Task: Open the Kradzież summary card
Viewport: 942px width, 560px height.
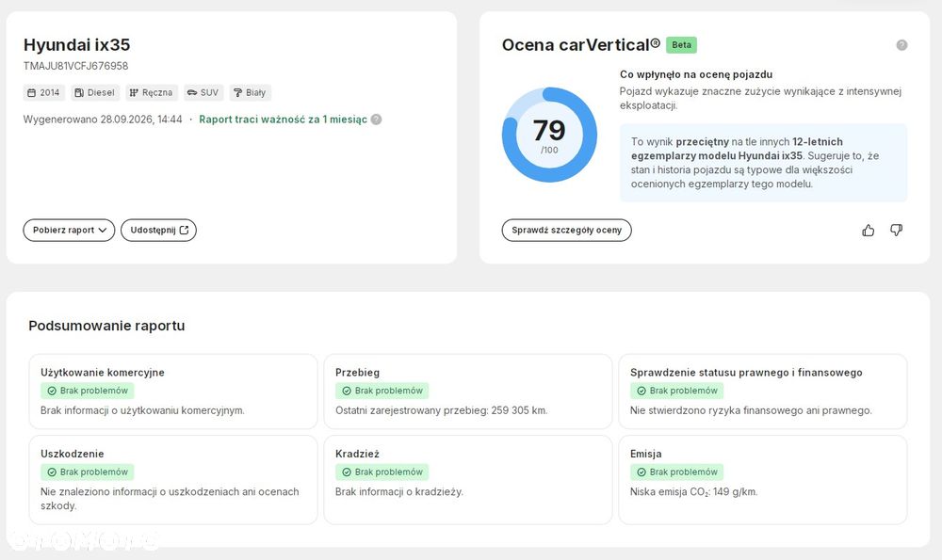Action: coord(468,480)
